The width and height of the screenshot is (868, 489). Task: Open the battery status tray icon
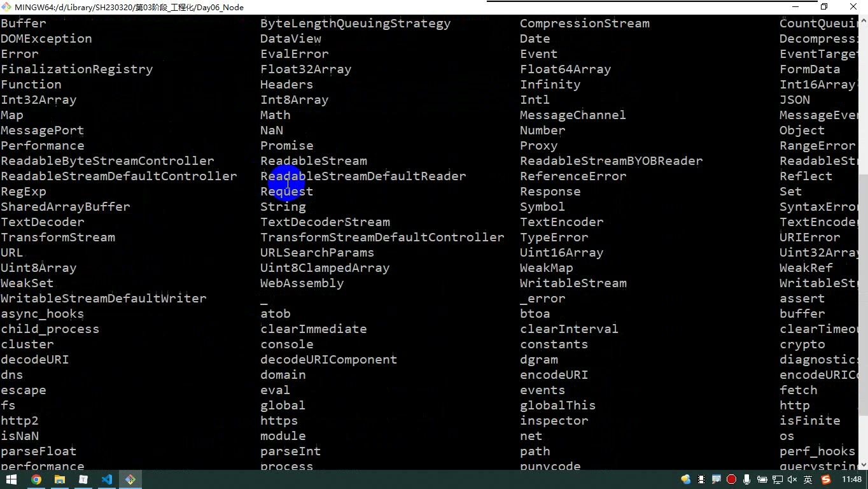pos(762,479)
